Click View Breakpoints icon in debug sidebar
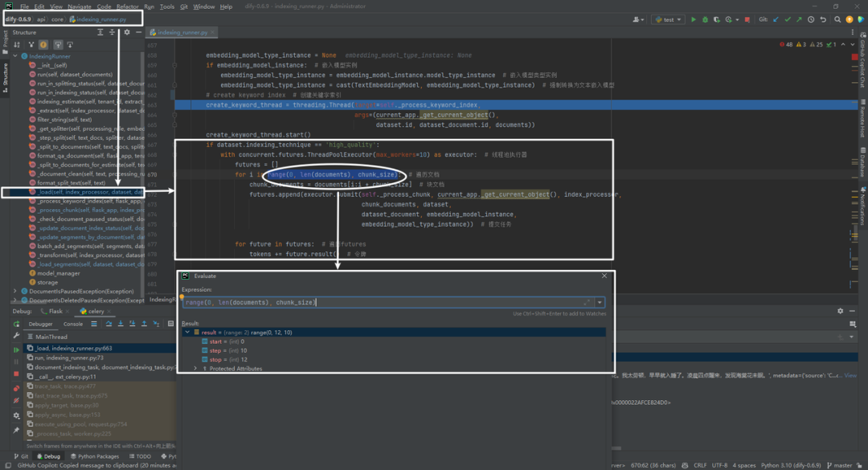868x470 pixels. [x=16, y=389]
